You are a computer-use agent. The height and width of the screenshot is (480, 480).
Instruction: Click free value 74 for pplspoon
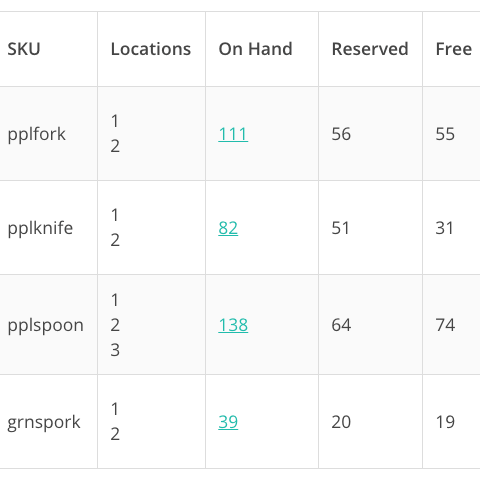[x=445, y=325]
